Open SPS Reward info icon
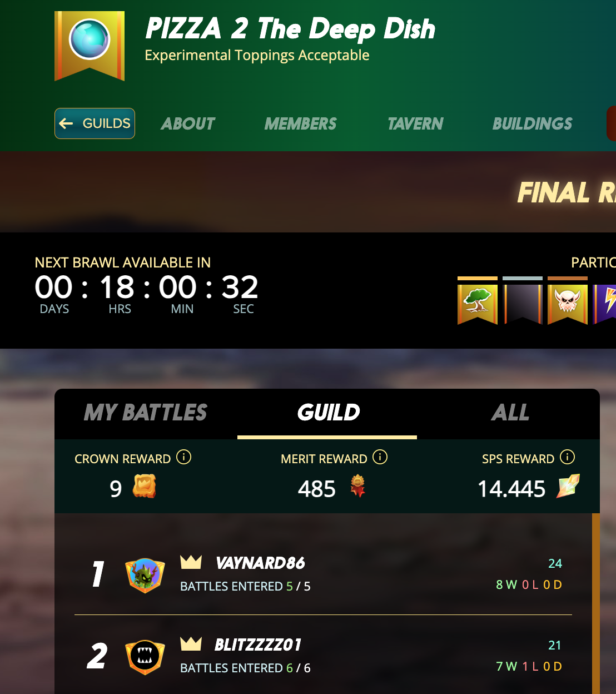 point(567,457)
